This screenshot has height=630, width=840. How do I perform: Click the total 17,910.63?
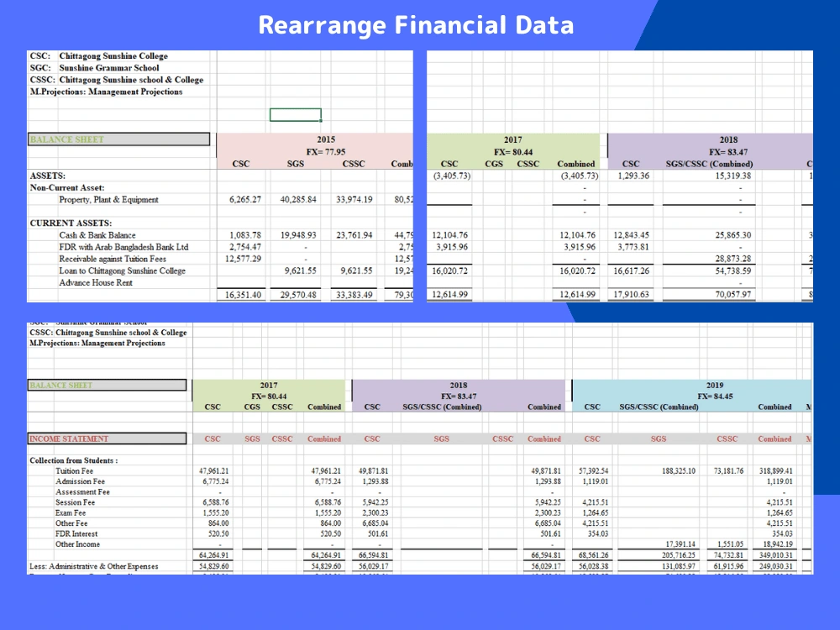tap(631, 295)
